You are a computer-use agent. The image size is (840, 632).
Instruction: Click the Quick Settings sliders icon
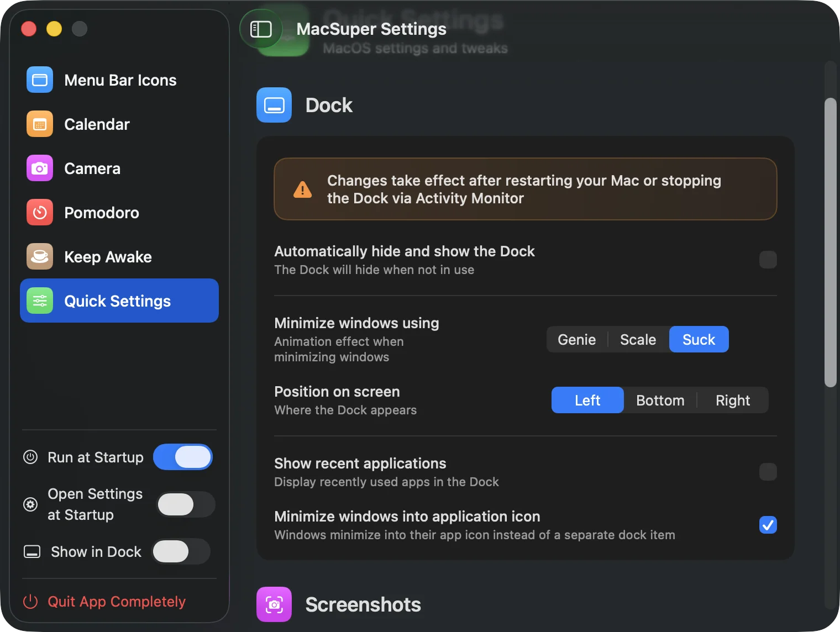coord(39,301)
